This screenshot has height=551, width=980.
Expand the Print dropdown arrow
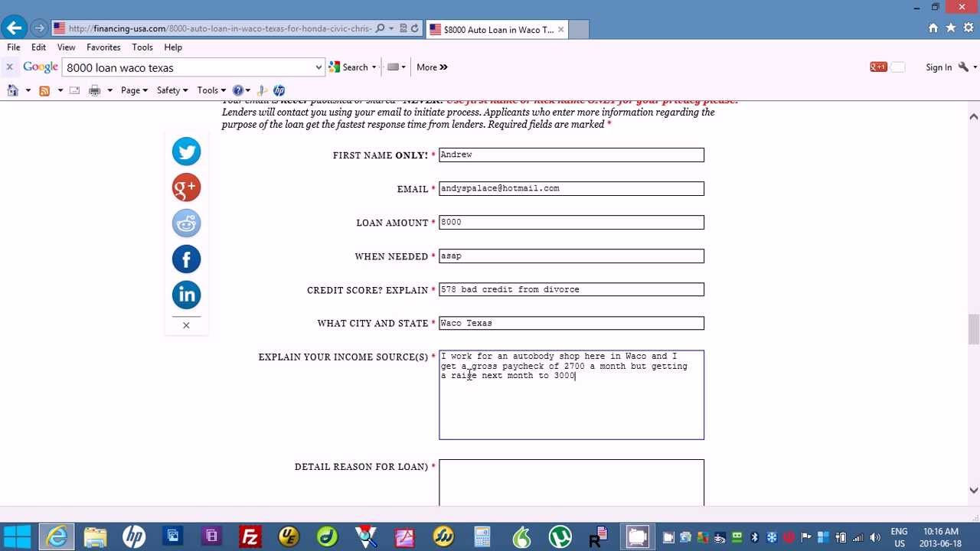109,90
